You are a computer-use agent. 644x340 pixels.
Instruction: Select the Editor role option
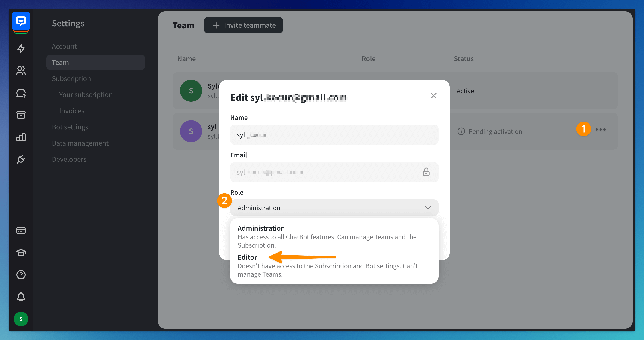click(247, 257)
